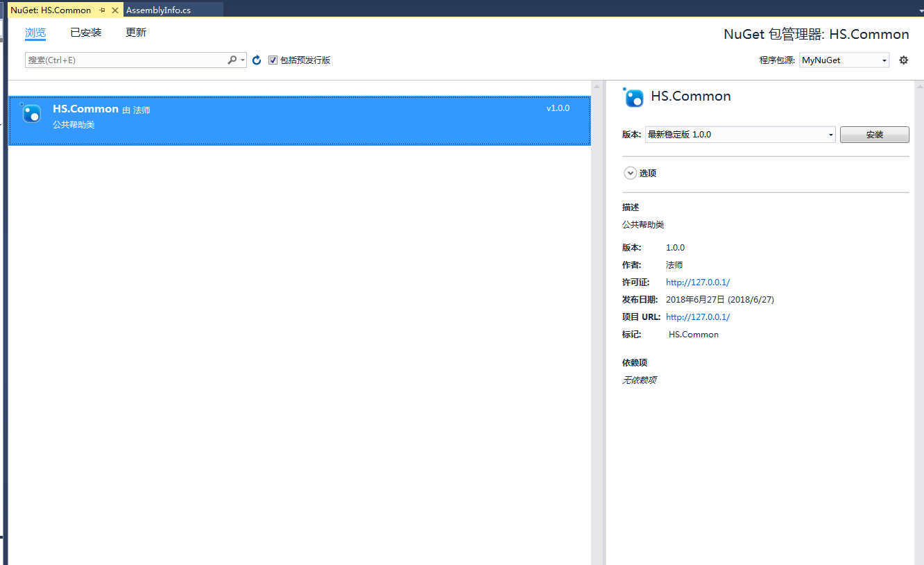The image size is (924, 565).
Task: Click the NuGet 包管理器: HS.Common title
Action: click(816, 35)
